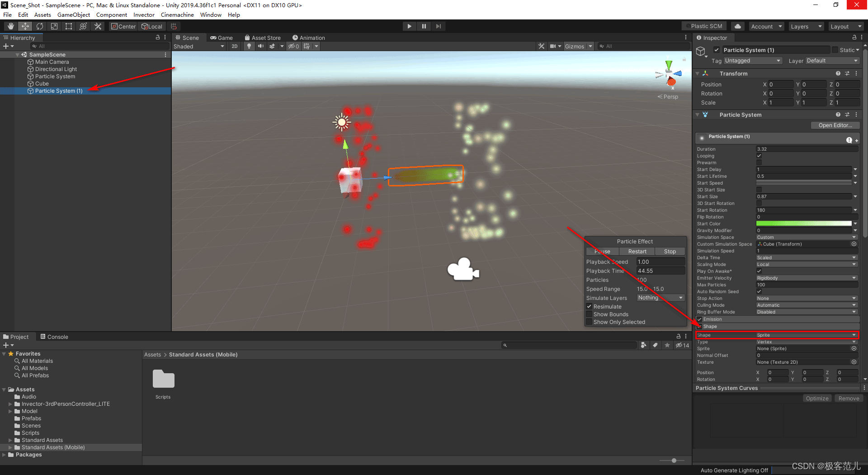Toggle scene lighting icon
The height and width of the screenshot is (475, 868).
(x=249, y=46)
